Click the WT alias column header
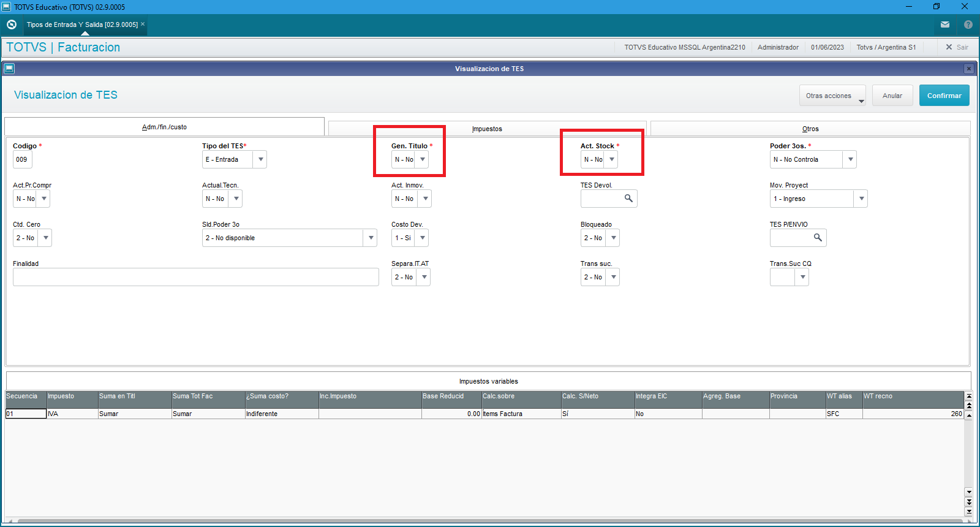980x527 pixels. pos(845,400)
